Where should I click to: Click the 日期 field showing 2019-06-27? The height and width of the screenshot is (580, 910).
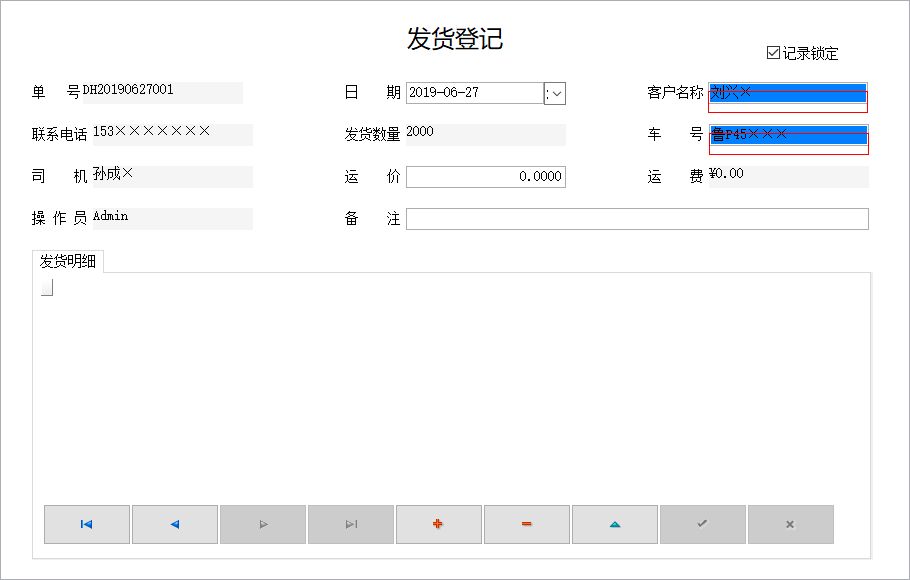tap(475, 93)
